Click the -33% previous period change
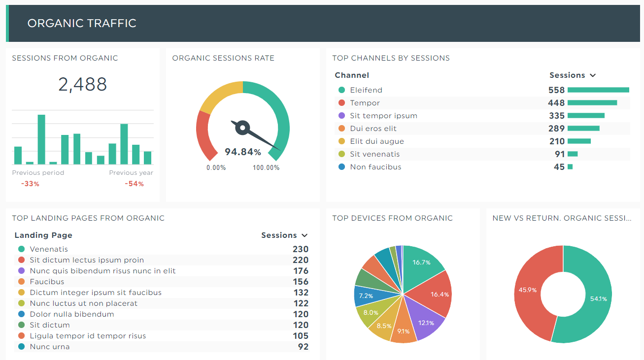The height and width of the screenshot is (360, 644). [30, 184]
